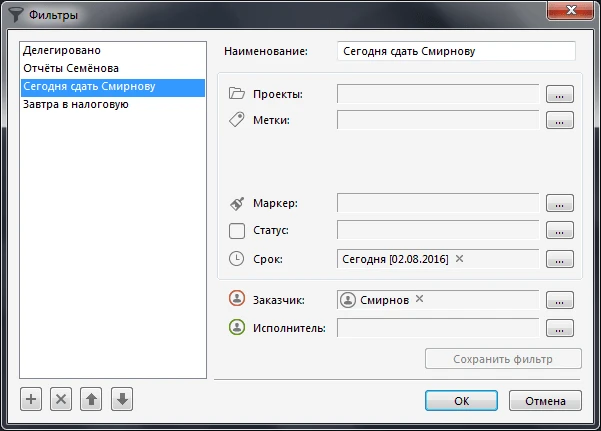601x431 pixels.
Task: Open Проекты selection with ellipsis button
Action: (560, 94)
